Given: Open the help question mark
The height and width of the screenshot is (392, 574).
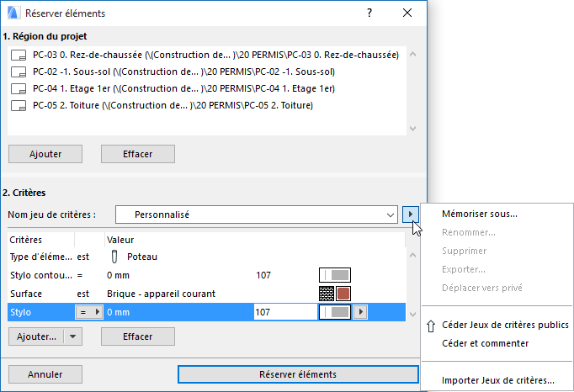Looking at the screenshot, I should (369, 13).
